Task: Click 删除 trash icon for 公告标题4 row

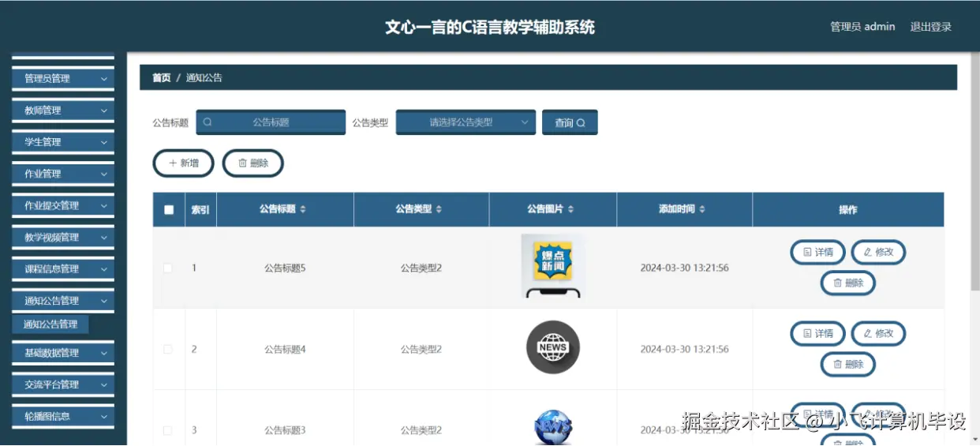Action: click(x=838, y=364)
